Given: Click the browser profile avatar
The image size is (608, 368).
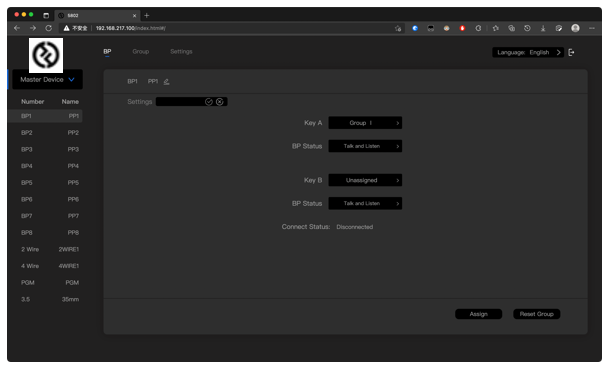Looking at the screenshot, I should pos(575,28).
